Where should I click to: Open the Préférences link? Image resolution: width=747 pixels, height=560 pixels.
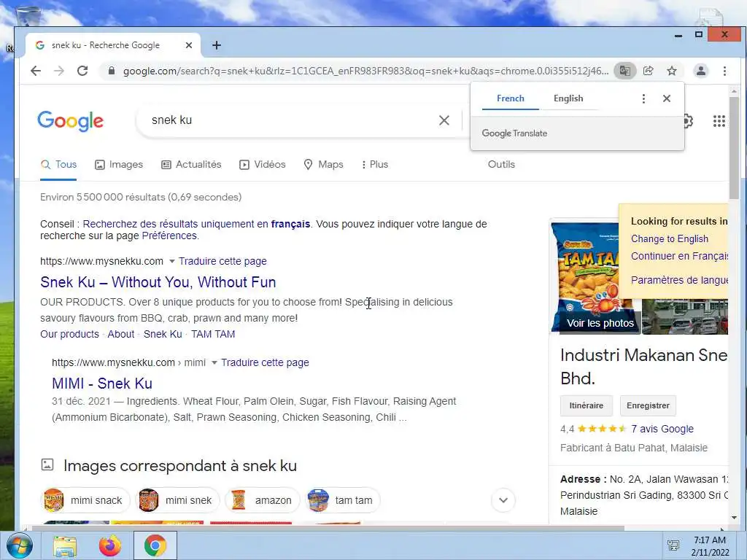coord(169,236)
